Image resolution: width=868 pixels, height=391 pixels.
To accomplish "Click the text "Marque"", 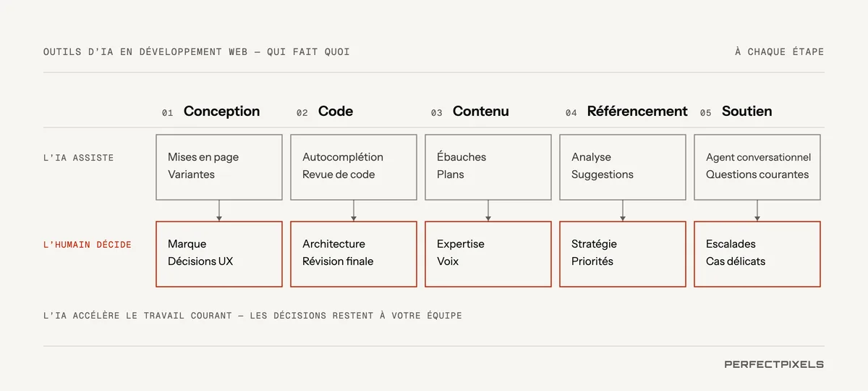I will point(187,244).
